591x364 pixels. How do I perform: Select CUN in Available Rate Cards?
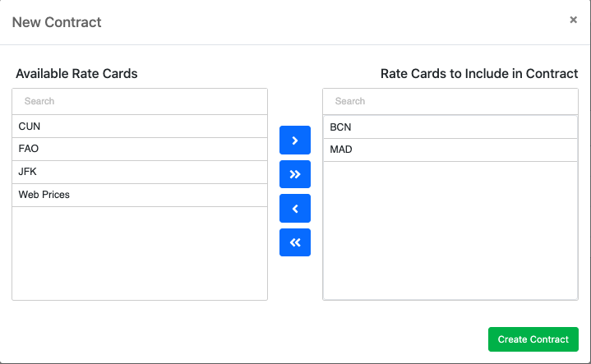[x=140, y=127]
